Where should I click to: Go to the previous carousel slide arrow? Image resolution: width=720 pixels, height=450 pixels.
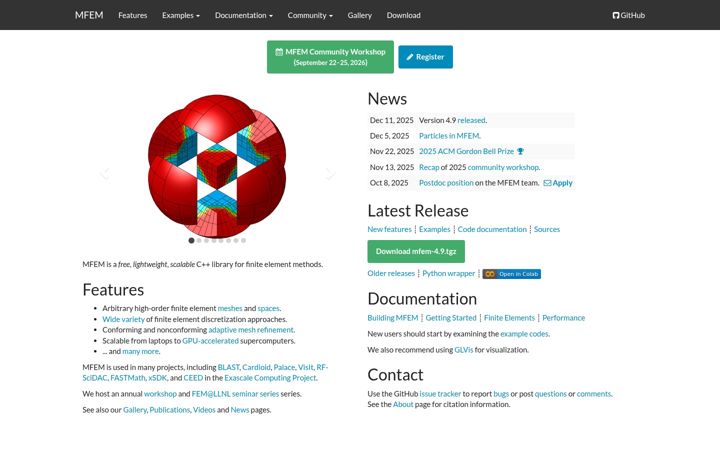tap(105, 174)
